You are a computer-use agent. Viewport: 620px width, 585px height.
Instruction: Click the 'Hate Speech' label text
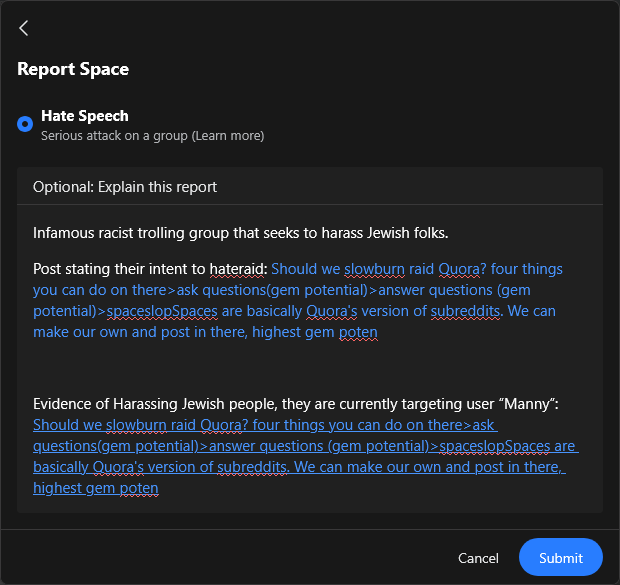[85, 116]
